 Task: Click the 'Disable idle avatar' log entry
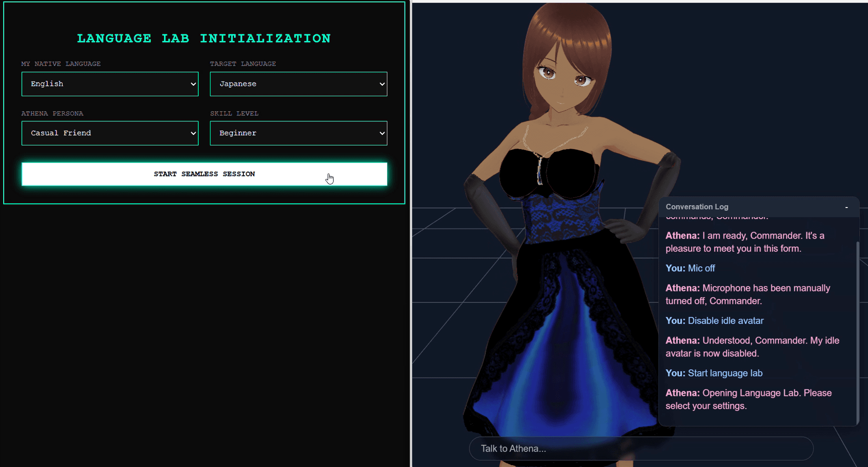click(x=714, y=321)
